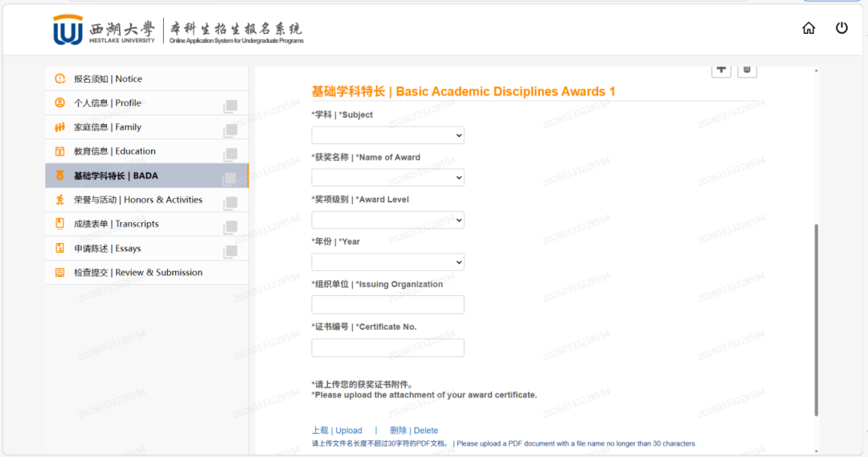Click the Education calendar icon
This screenshot has height=457, width=868.
(59, 151)
